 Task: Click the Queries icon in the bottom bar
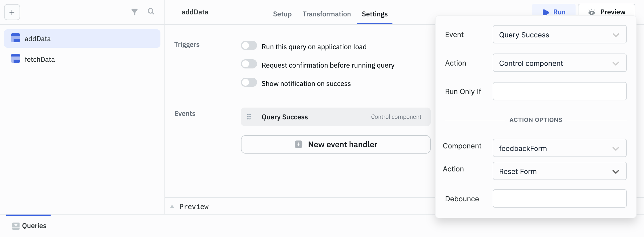pos(16,225)
